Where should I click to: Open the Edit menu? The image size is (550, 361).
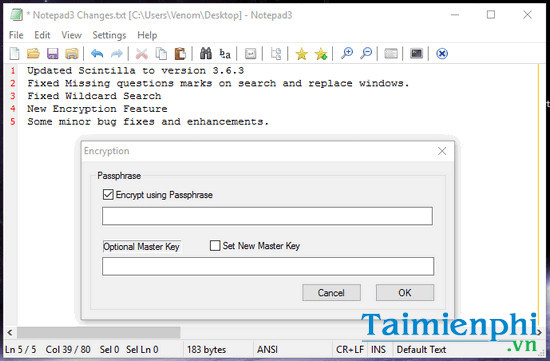42,35
